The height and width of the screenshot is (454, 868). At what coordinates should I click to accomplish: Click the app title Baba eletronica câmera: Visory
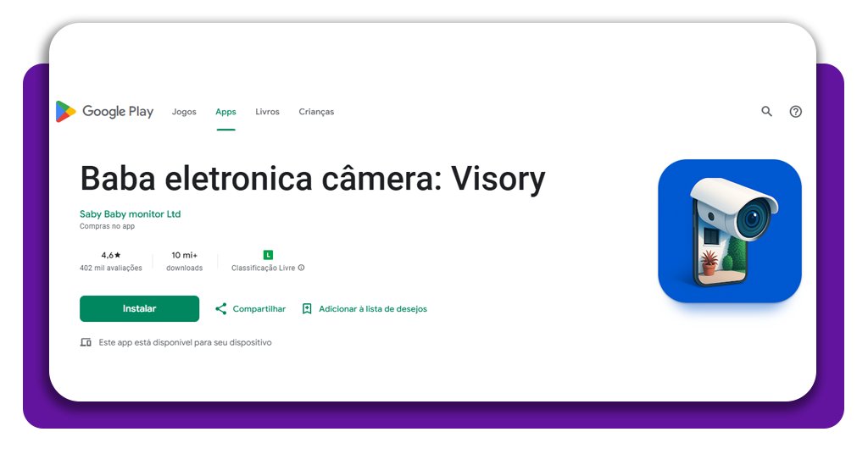pos(313,179)
